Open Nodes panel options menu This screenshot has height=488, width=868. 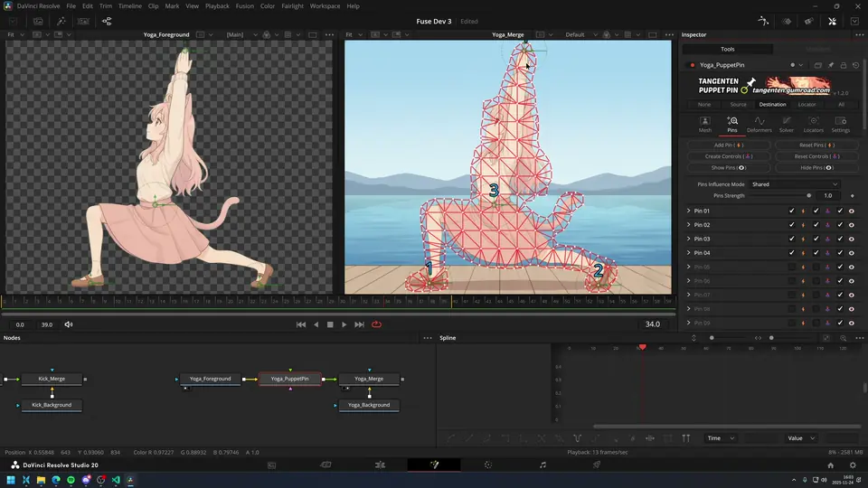coord(428,338)
